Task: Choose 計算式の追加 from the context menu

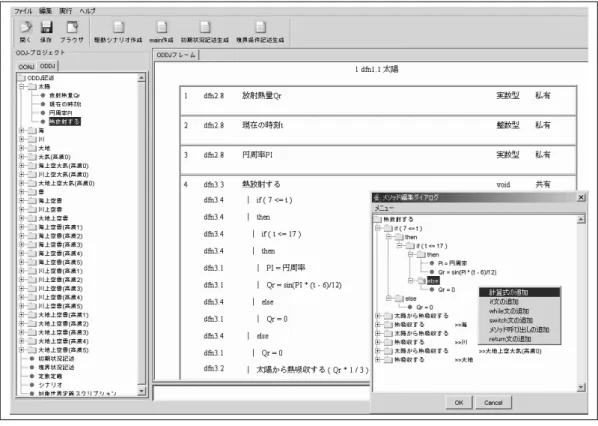Action: (x=519, y=293)
